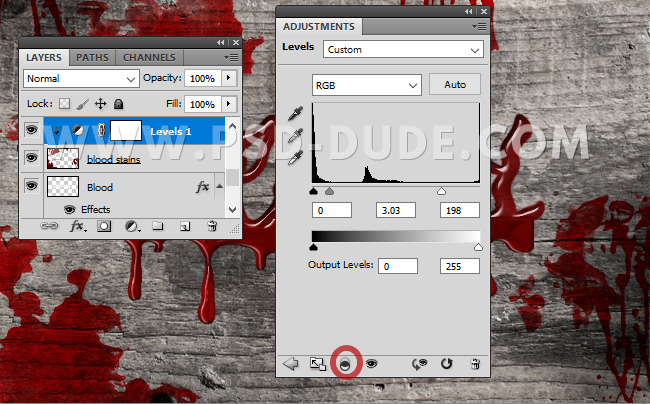This screenshot has height=404, width=650.
Task: Select the black point eyedropper
Action: (x=295, y=113)
